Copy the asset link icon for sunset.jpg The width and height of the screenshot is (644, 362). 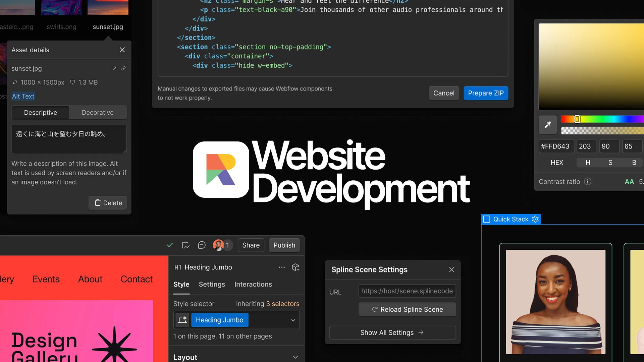pos(123,68)
